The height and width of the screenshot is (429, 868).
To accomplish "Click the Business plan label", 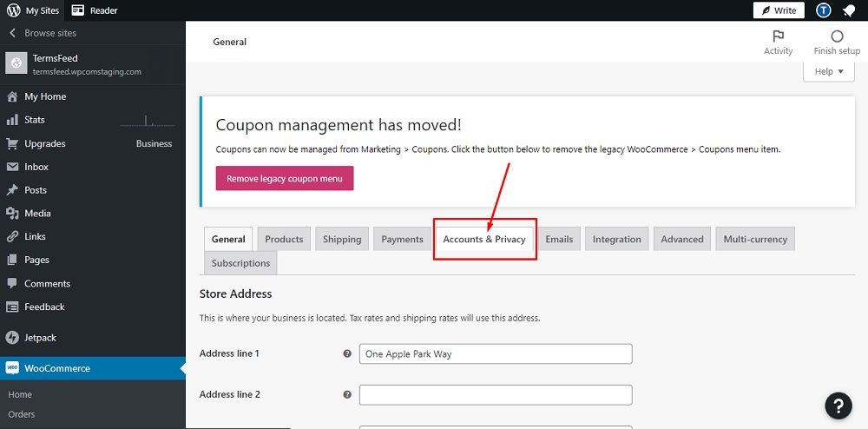I will coord(154,143).
